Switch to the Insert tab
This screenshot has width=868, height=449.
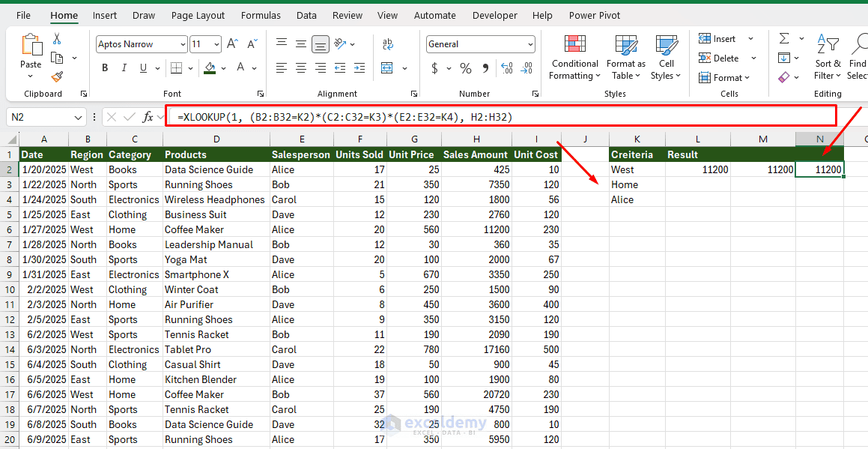(105, 16)
